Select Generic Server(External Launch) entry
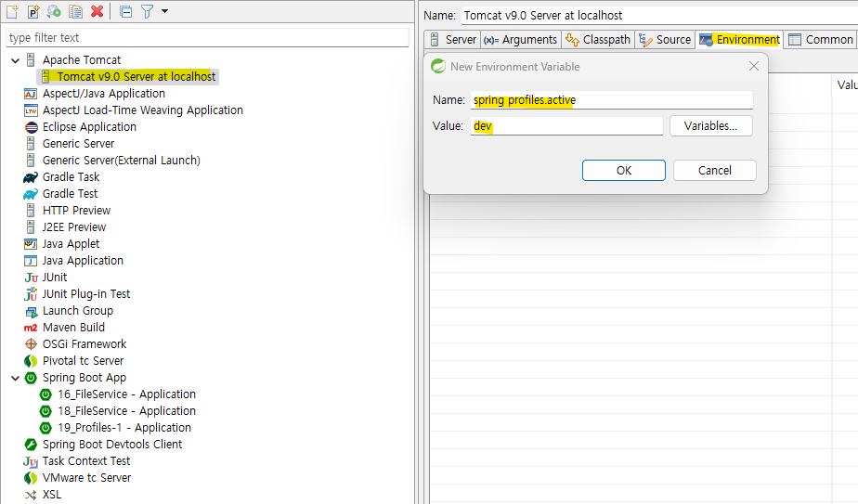858x504 pixels. (122, 161)
